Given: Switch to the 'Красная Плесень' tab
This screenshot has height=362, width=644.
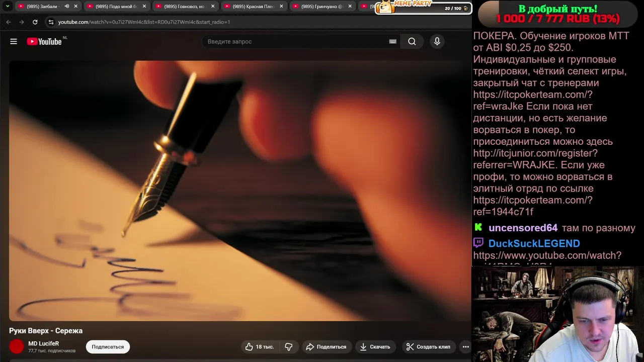Looking at the screenshot, I should [x=253, y=7].
